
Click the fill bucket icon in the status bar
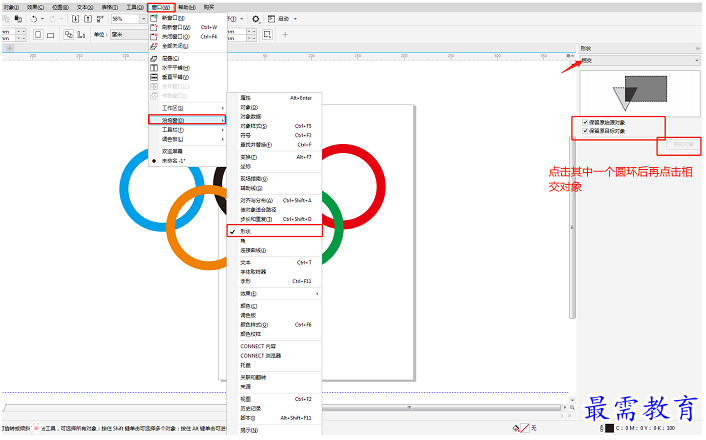point(516,428)
